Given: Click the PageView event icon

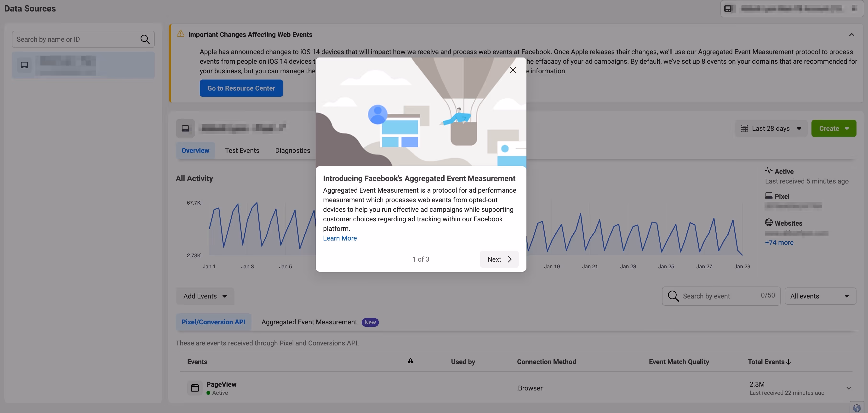Looking at the screenshot, I should point(195,388).
